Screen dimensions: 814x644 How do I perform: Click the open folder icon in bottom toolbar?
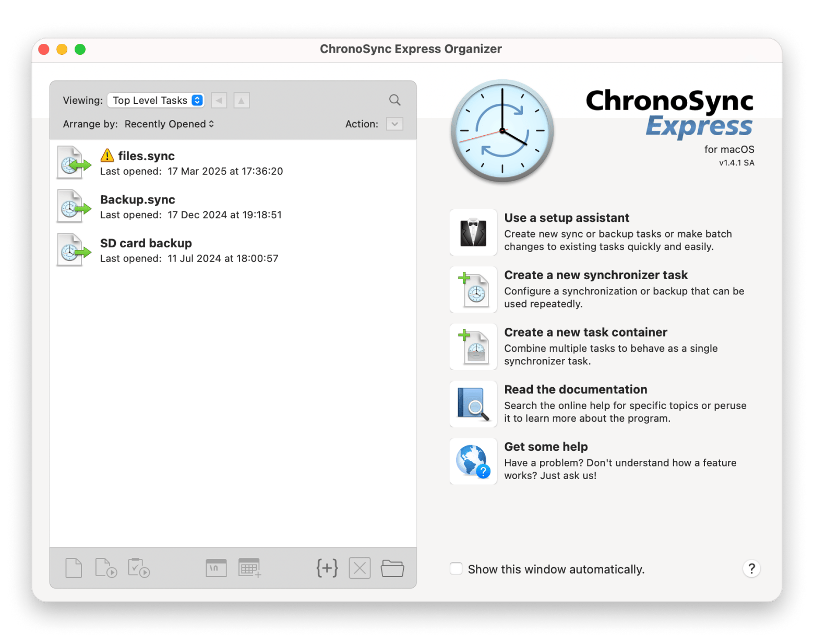click(x=392, y=568)
